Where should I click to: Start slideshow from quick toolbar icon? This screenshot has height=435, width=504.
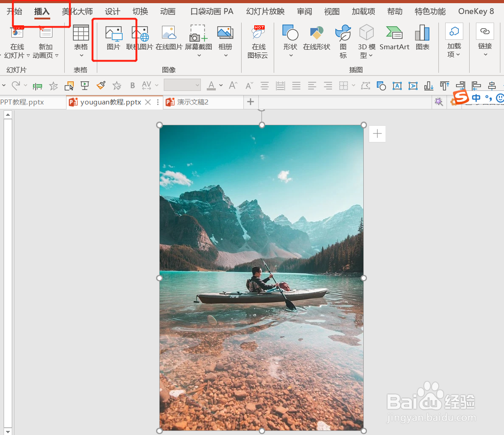click(85, 86)
